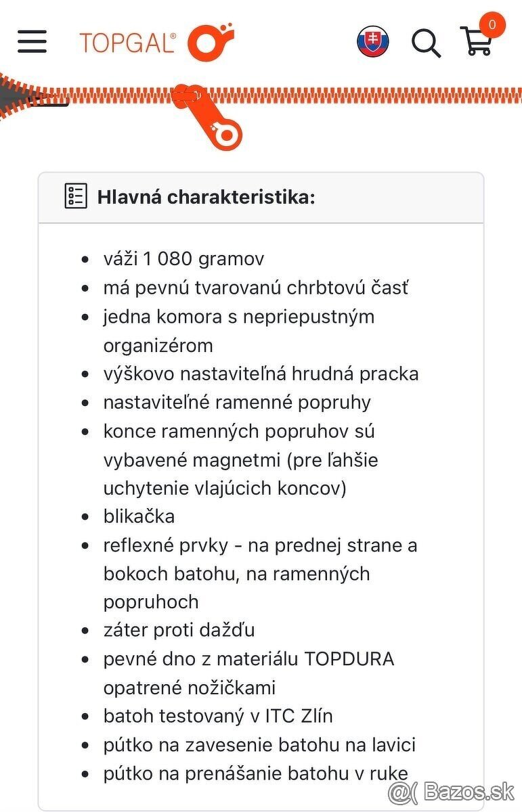
Task: Expand the site menu from the top-left
Action: 31,42
